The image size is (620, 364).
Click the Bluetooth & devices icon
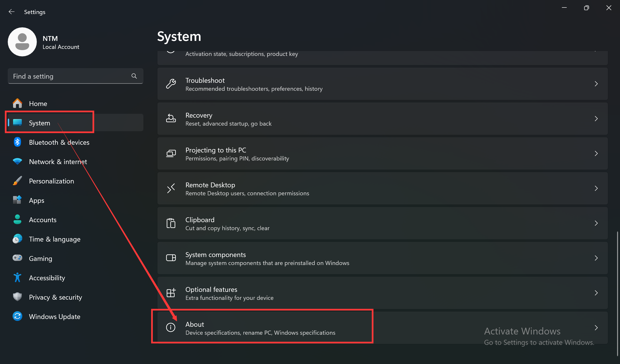pyautogui.click(x=17, y=142)
